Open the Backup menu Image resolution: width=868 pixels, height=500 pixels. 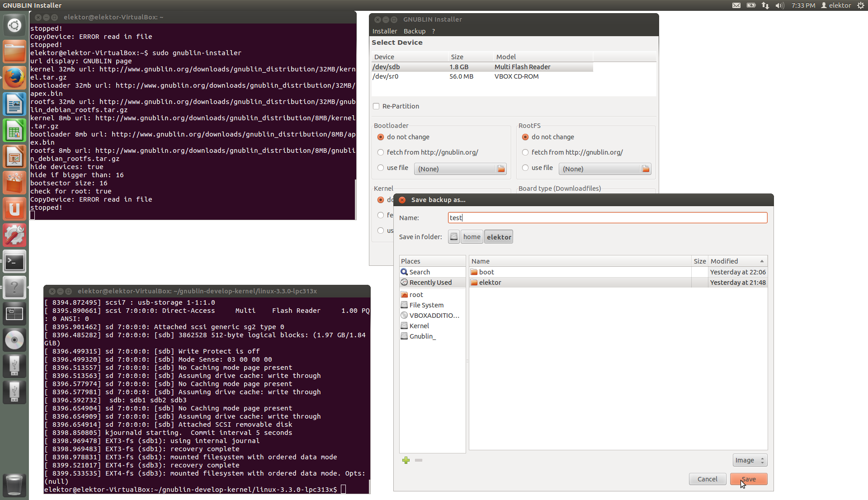coord(414,31)
